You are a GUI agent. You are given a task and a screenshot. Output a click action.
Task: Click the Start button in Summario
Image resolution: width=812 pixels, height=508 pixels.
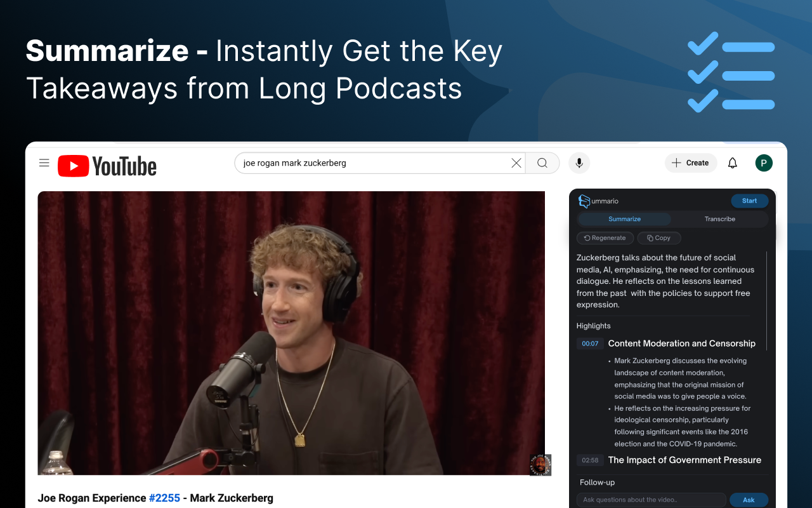point(749,201)
